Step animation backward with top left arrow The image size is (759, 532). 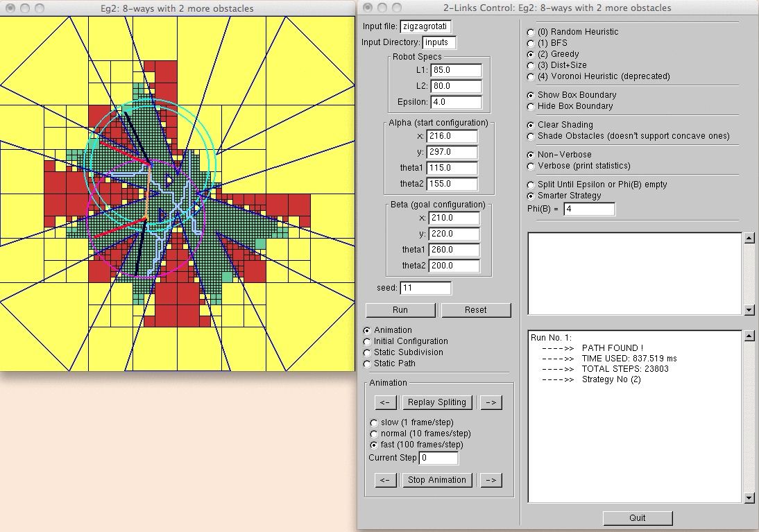385,402
